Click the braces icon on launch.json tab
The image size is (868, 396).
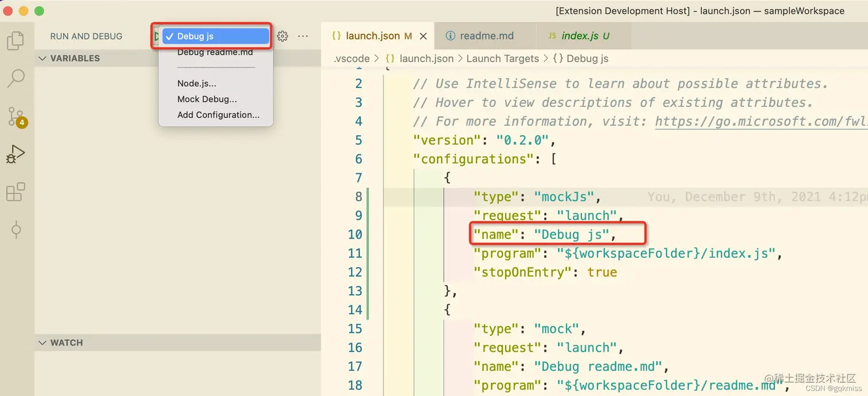pos(337,36)
